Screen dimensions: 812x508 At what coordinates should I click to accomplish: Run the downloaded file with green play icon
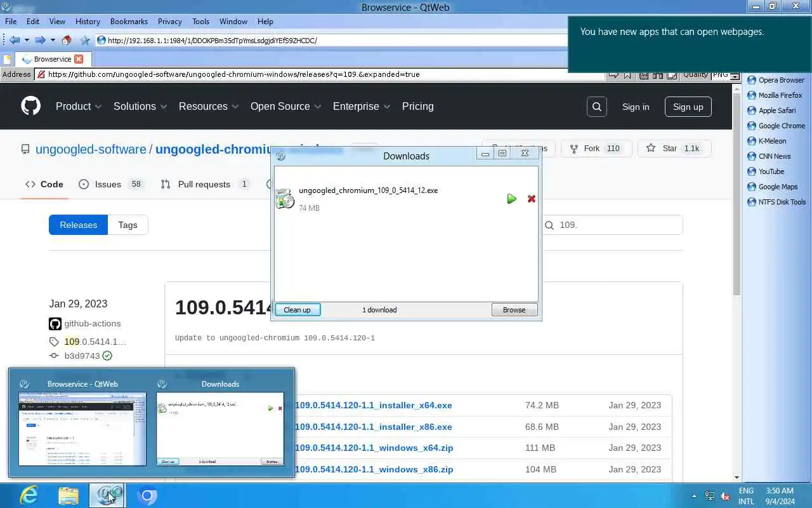coord(512,199)
